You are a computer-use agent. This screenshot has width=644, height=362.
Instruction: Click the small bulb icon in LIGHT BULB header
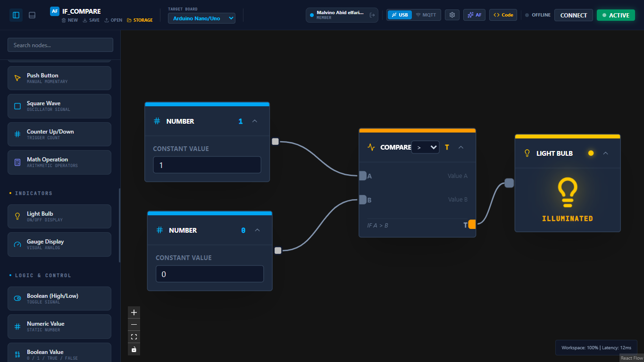coord(527,153)
